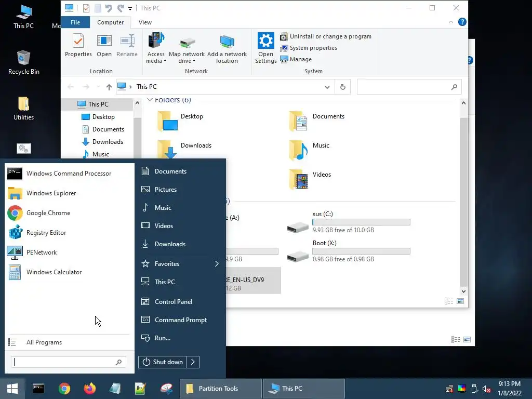Open the File ribbon tab
The image size is (532, 399).
pos(75,22)
